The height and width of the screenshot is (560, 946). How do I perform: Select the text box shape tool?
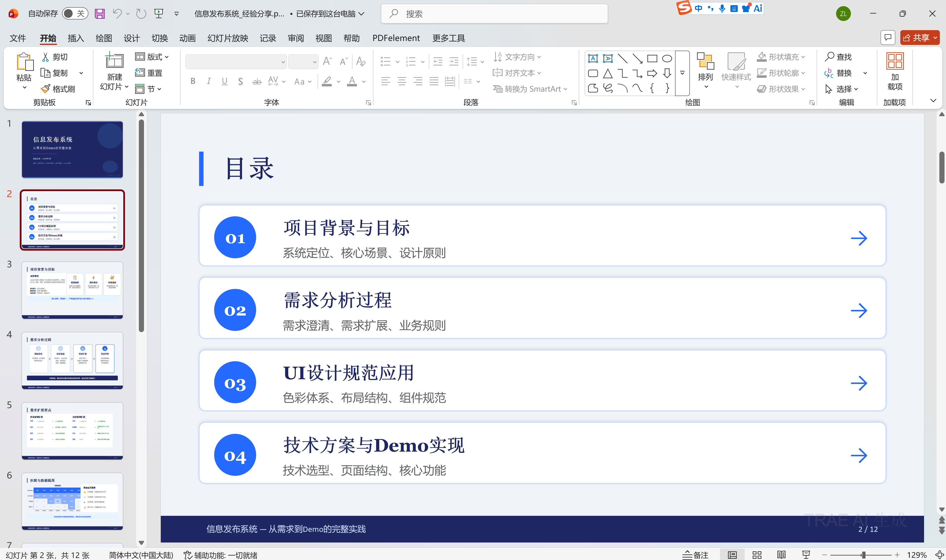point(593,59)
